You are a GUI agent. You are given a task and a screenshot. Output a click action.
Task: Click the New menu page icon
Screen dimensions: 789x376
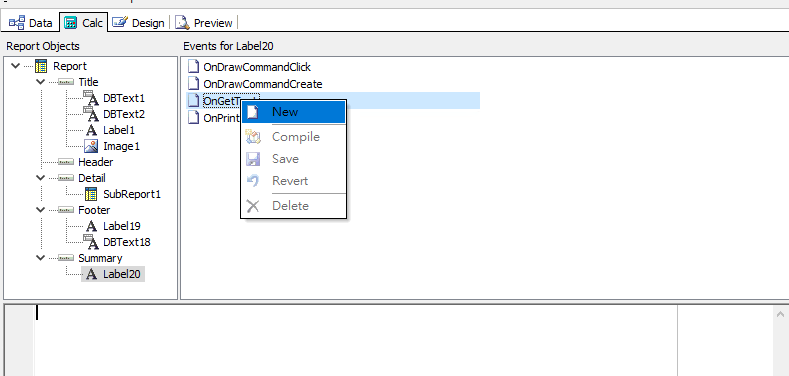point(253,112)
